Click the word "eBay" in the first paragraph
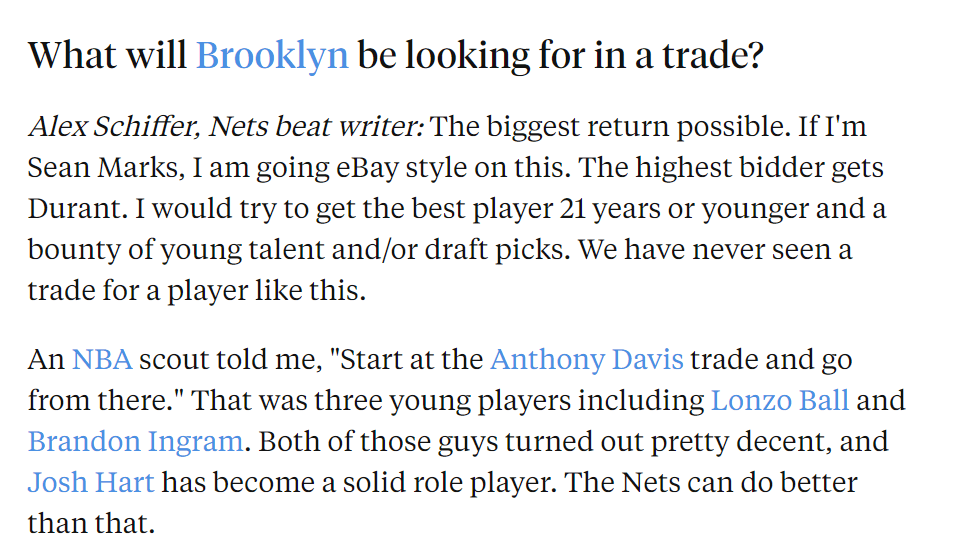Screen dimensions: 966x546 [x=367, y=168]
